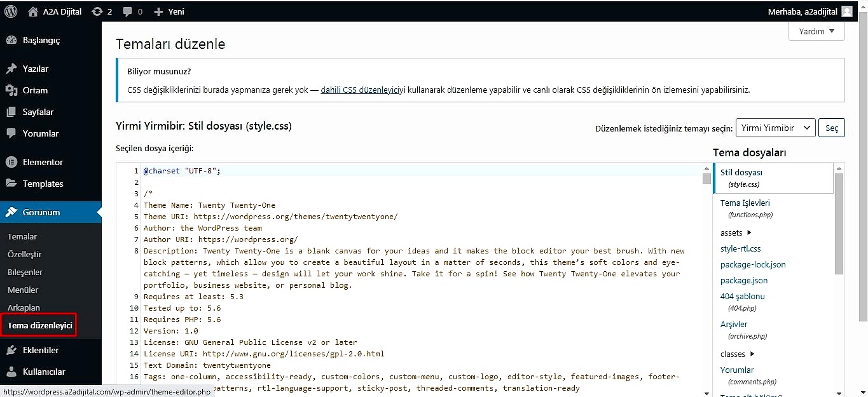
Task: Click code line with @charset "UTF-8"
Action: (182, 171)
